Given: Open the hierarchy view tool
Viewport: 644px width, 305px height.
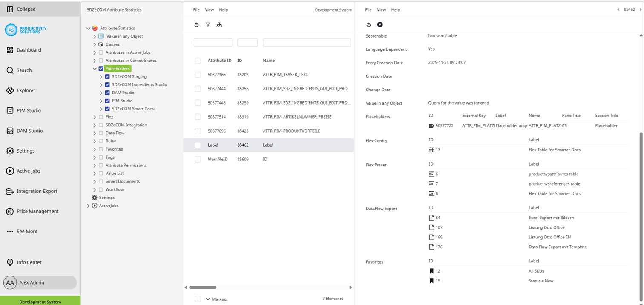Looking at the screenshot, I should click(219, 25).
